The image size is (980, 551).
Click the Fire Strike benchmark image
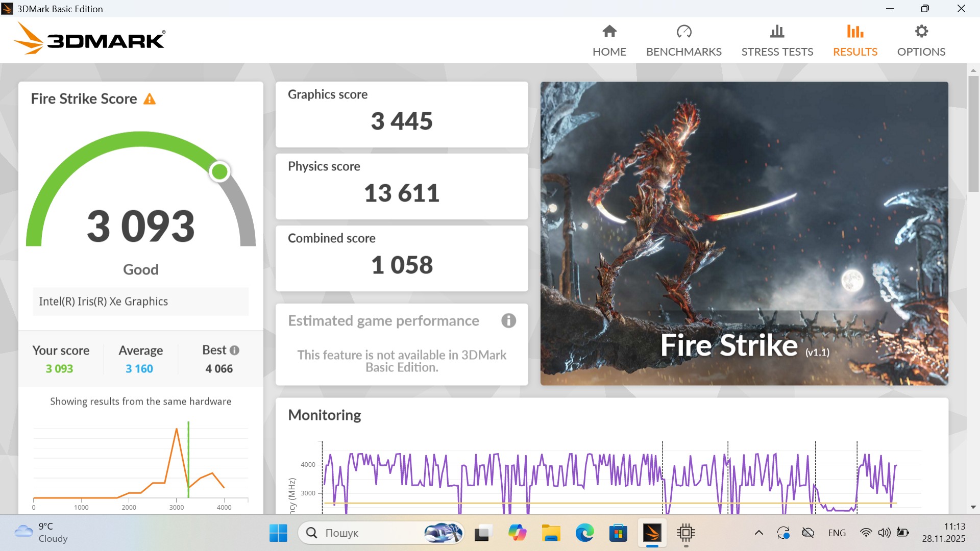pos(744,233)
